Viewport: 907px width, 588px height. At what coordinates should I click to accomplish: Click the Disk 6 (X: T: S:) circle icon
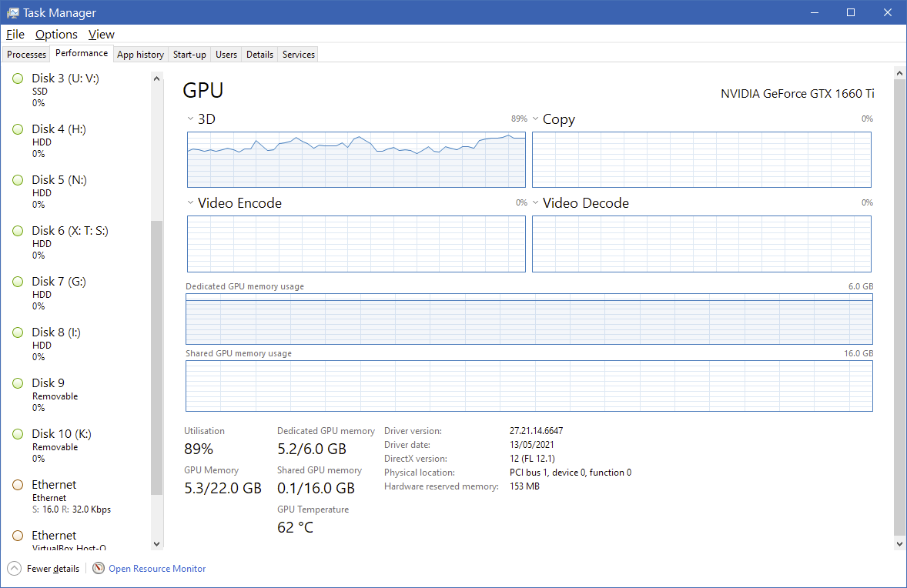click(18, 231)
